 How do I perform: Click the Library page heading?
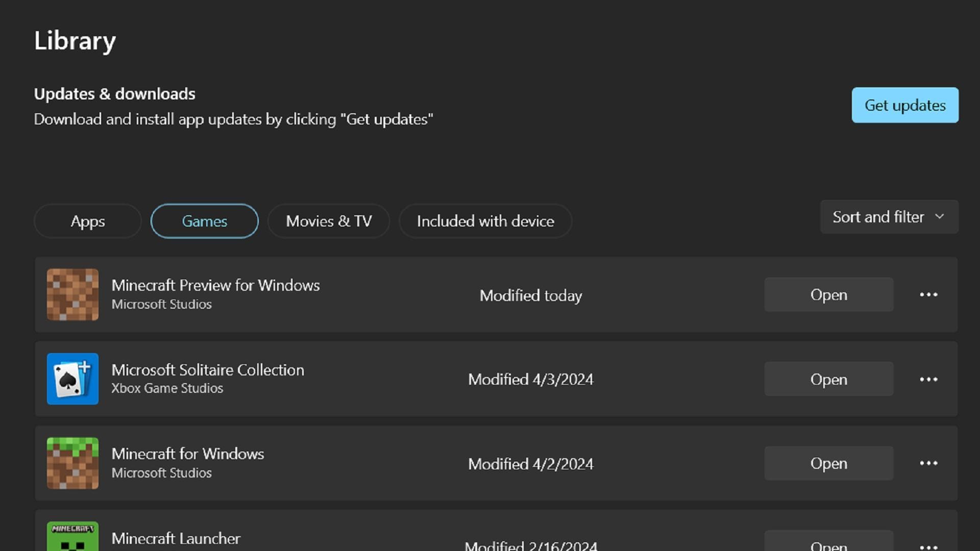[75, 41]
